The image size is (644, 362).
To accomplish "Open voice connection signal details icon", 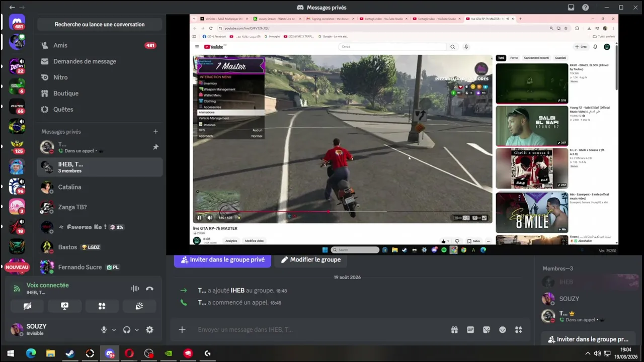I will (17, 289).
